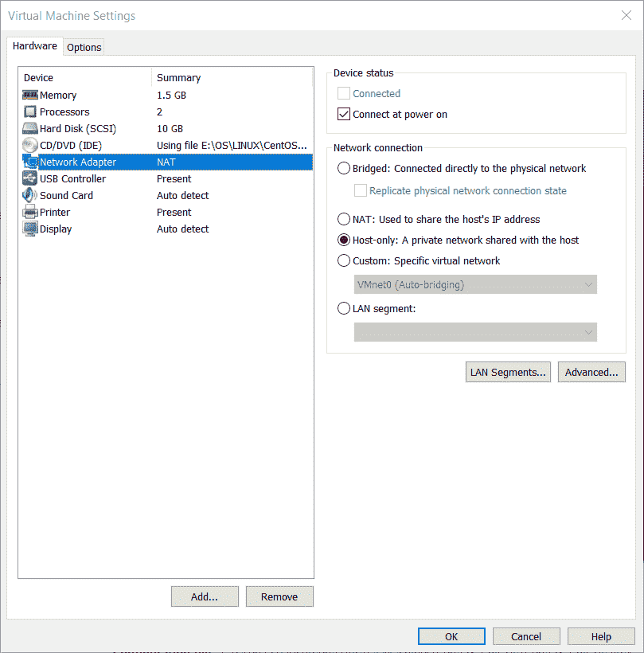
Task: Click the Display 'Auto detect' summary
Action: pos(182,229)
